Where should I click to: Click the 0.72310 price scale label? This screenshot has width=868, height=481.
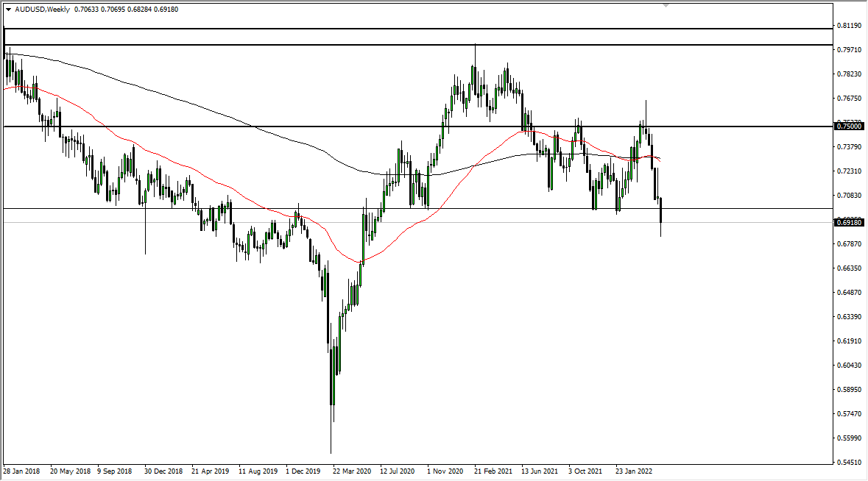[849, 171]
